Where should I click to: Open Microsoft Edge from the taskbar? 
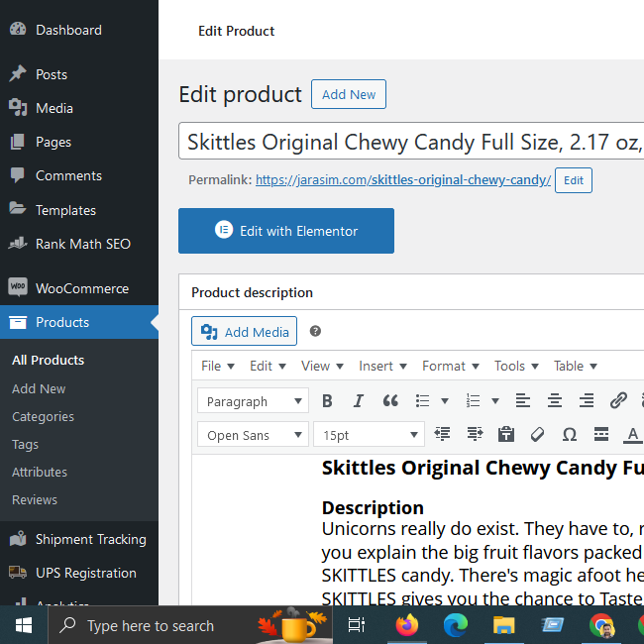(456, 625)
